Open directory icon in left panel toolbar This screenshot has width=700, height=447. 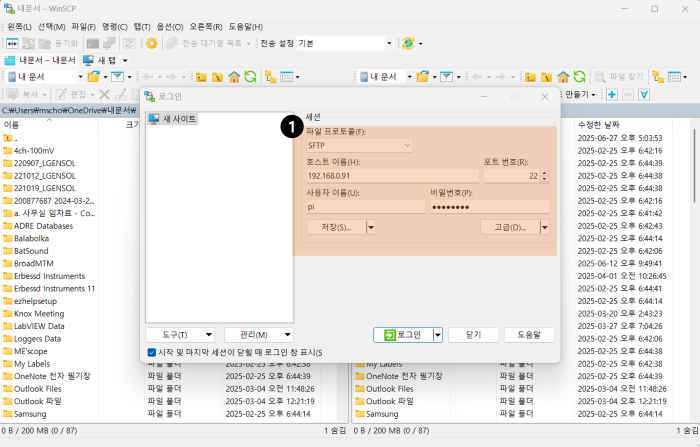click(x=94, y=77)
